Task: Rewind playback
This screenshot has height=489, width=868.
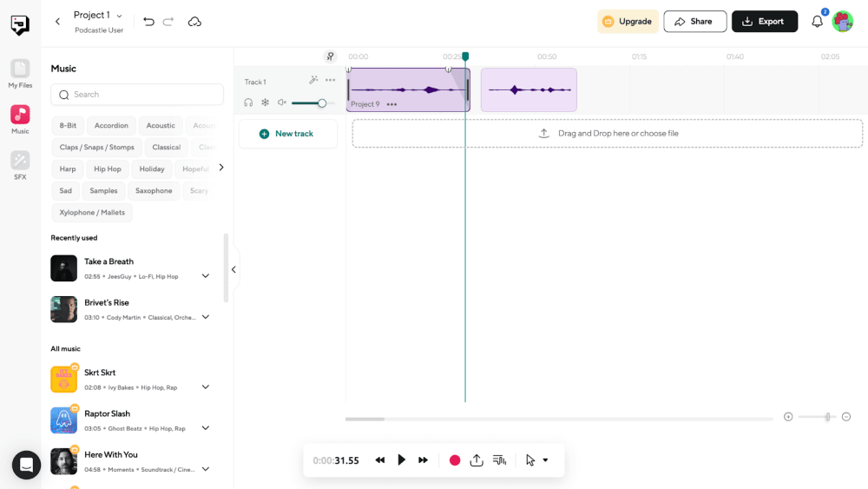Action: pos(380,460)
